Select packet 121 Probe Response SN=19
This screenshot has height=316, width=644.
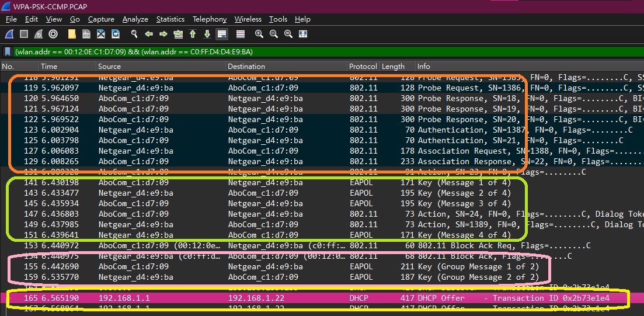(322, 109)
